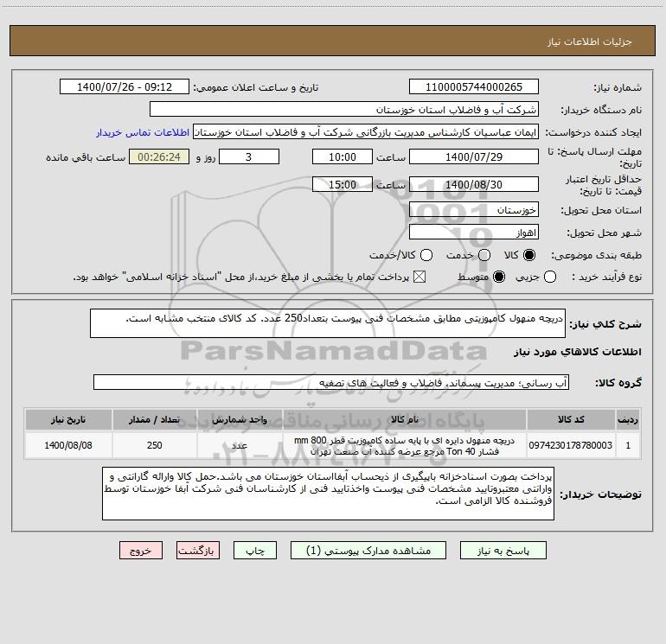666x644 pixels.
Task: Click the quantity cell showing 250
Action: point(154,445)
